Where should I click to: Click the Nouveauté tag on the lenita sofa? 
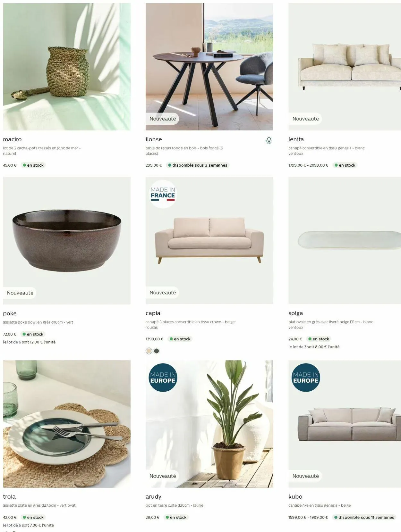(x=305, y=119)
